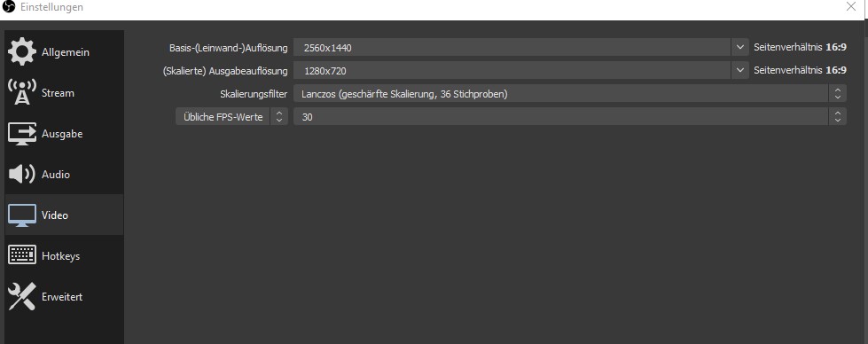Open the Skalierungsfilter Lanczos dropdown
868x344 pixels.
click(x=569, y=94)
